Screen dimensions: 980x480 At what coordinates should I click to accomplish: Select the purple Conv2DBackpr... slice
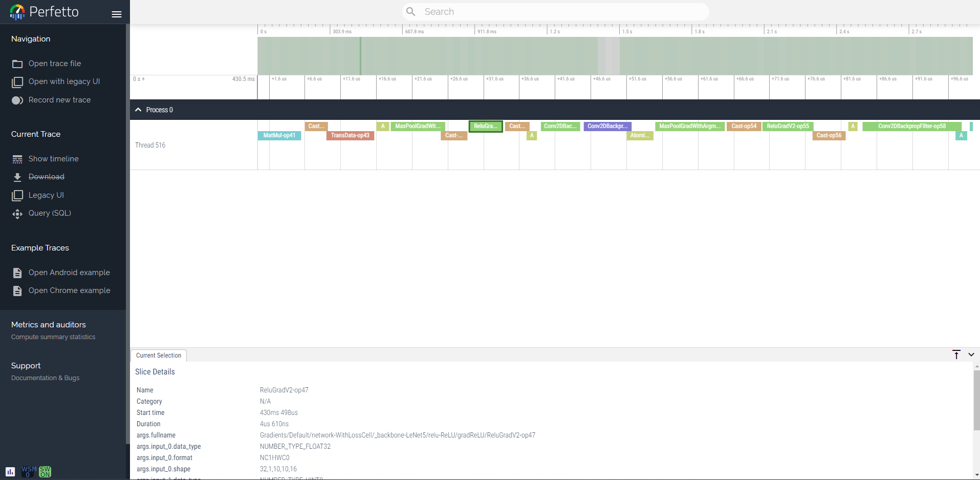[x=607, y=127]
